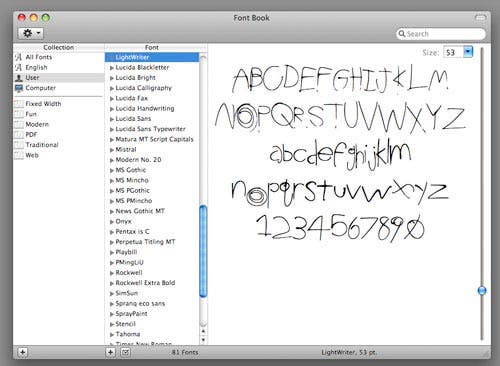Select the LightWriter font row
This screenshot has width=500, height=366.
(152, 57)
